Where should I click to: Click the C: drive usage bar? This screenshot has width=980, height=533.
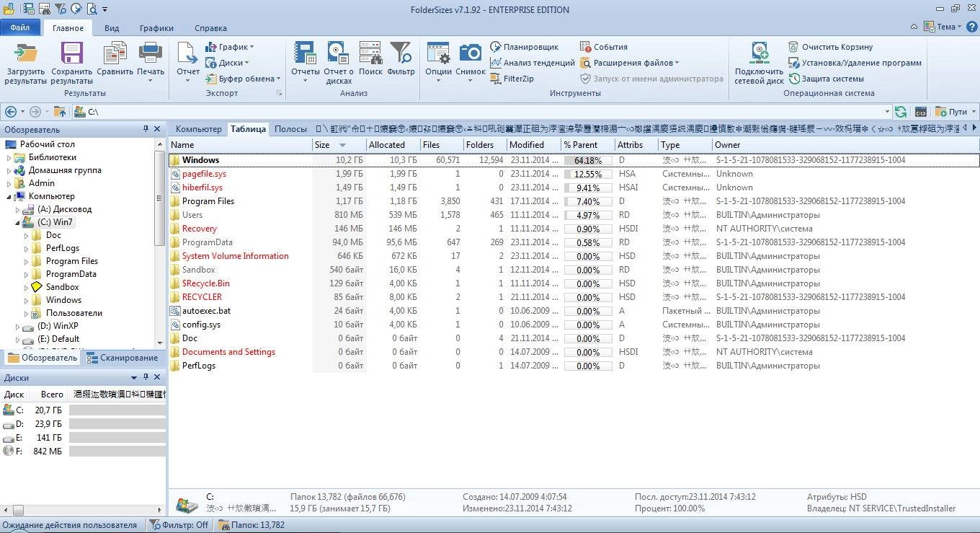pyautogui.click(x=117, y=410)
